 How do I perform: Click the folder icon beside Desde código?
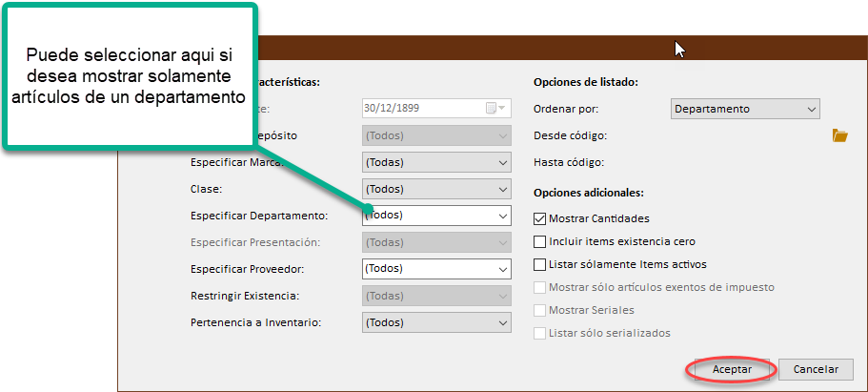point(839,135)
